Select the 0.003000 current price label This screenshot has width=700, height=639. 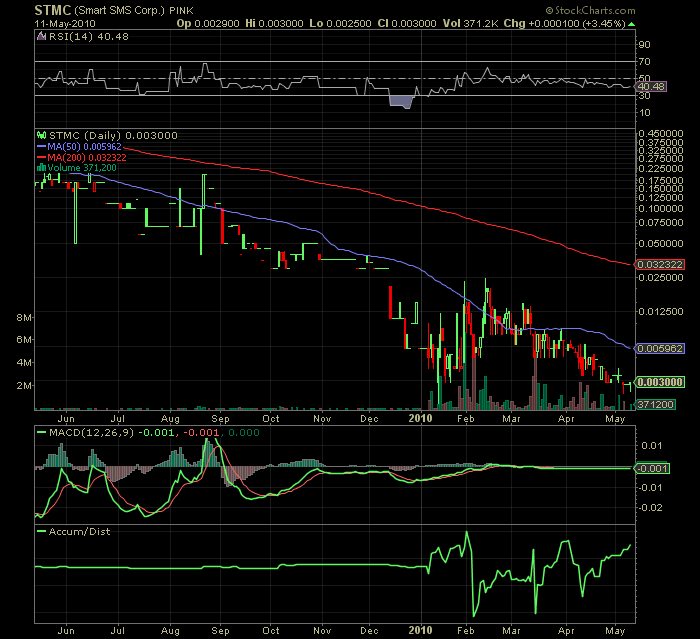pos(660,382)
